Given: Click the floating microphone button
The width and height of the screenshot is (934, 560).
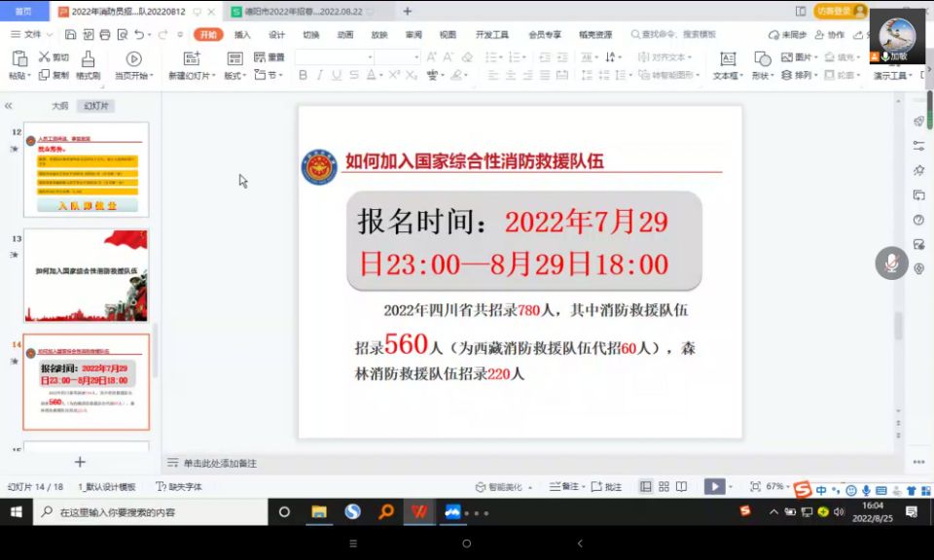Looking at the screenshot, I should click(x=891, y=262).
